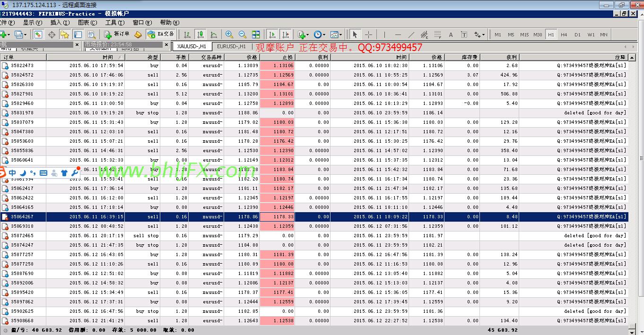Image resolution: width=644 pixels, height=335 pixels.
Task: Switch to the XAUUSD-,H1 chart tab
Action: tap(191, 46)
